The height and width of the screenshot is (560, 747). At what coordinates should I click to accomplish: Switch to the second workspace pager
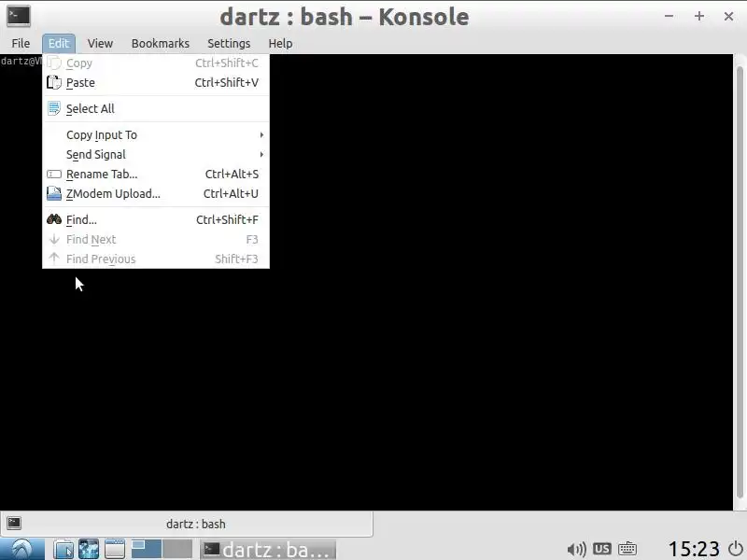177,549
